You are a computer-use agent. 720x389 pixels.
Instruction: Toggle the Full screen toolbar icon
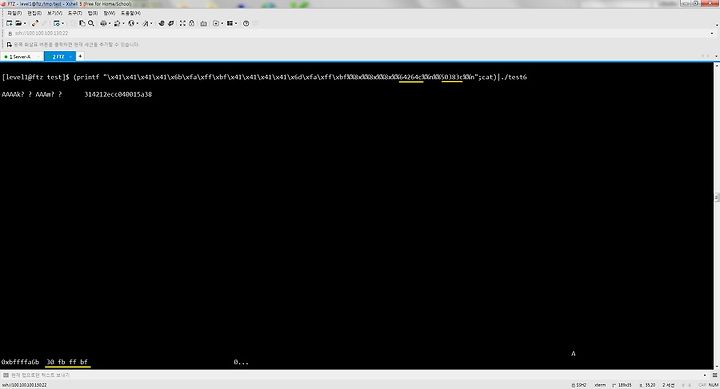[x=182, y=23]
